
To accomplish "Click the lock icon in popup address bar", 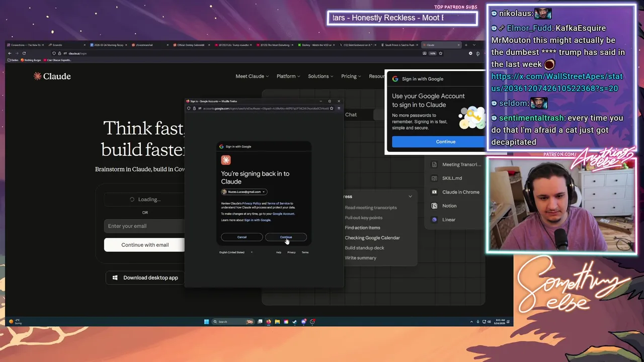I will point(194,108).
